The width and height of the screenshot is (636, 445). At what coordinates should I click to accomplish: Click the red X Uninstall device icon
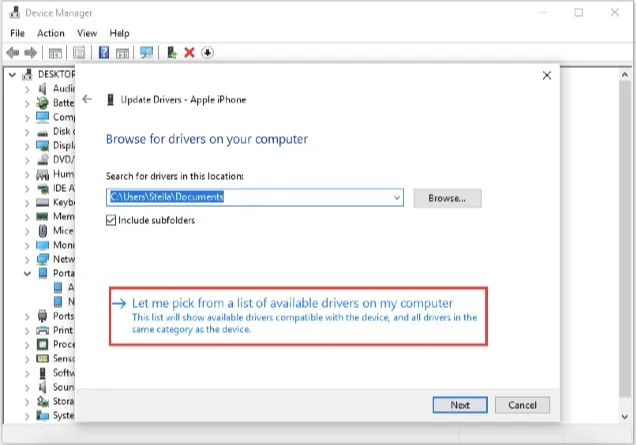[189, 52]
